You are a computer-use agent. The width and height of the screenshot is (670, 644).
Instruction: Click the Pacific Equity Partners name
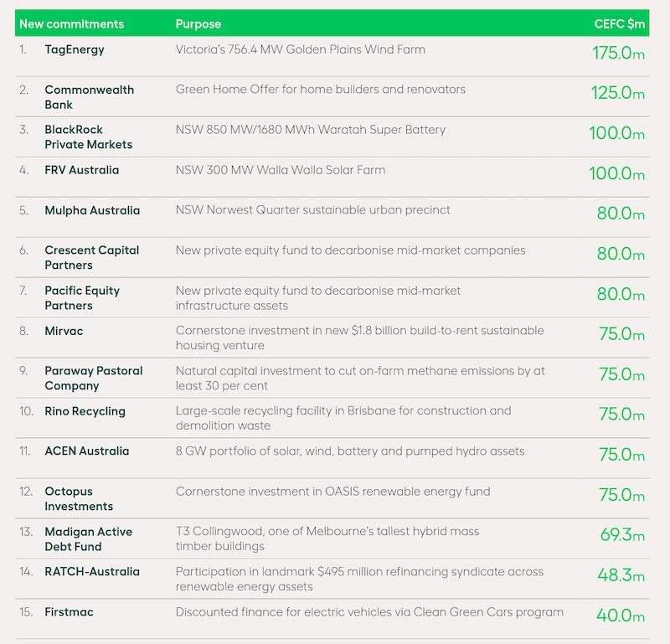point(82,298)
